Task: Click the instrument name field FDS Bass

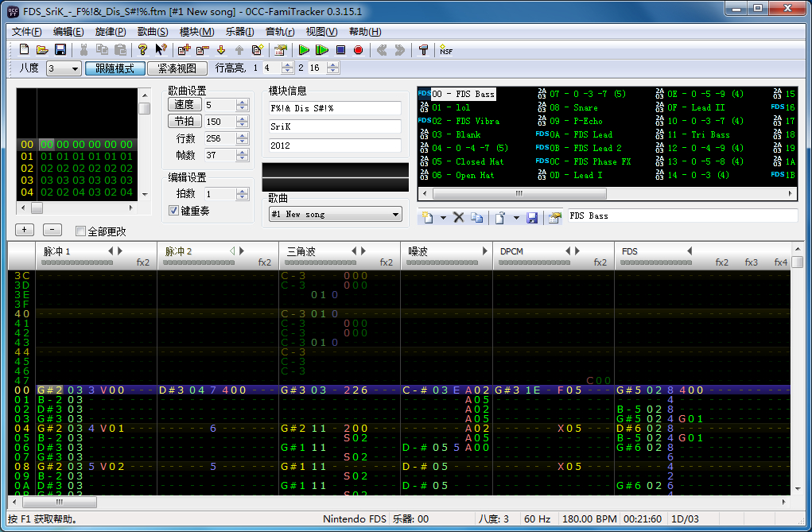Action: pos(682,216)
